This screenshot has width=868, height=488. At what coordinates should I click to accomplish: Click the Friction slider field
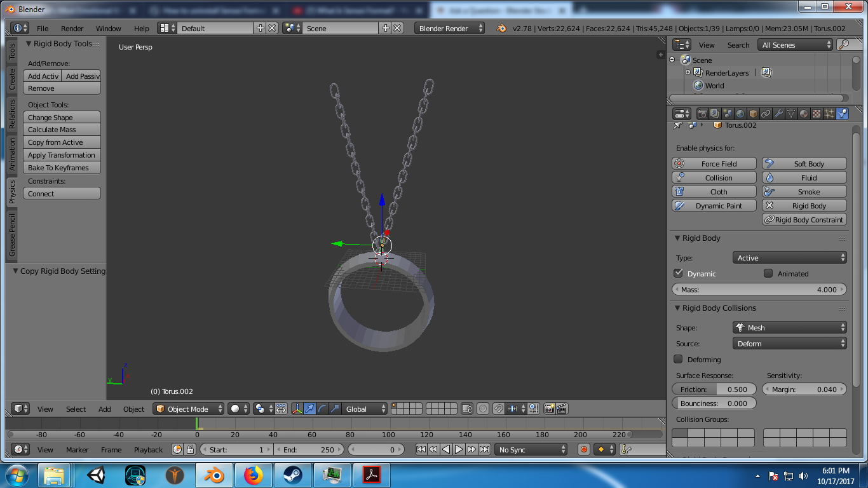(714, 389)
